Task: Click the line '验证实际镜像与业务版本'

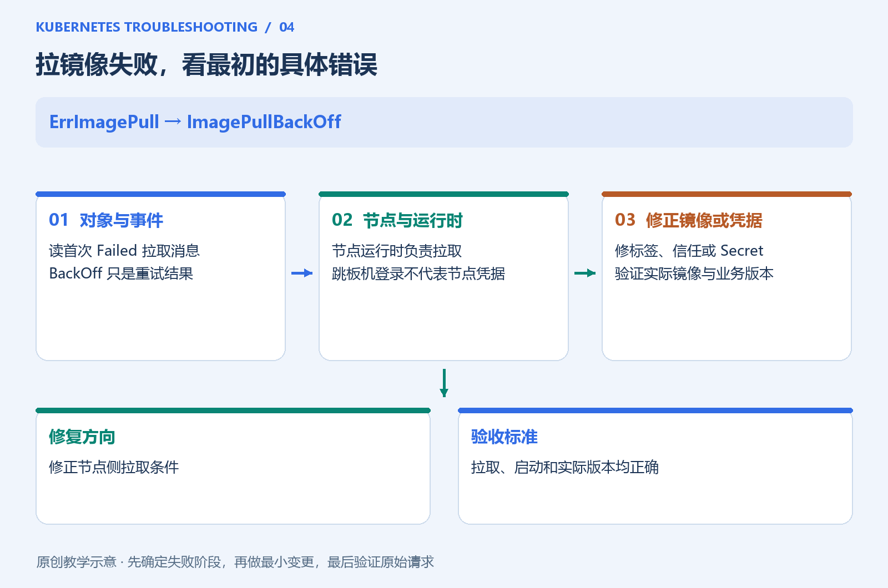Action: (694, 273)
